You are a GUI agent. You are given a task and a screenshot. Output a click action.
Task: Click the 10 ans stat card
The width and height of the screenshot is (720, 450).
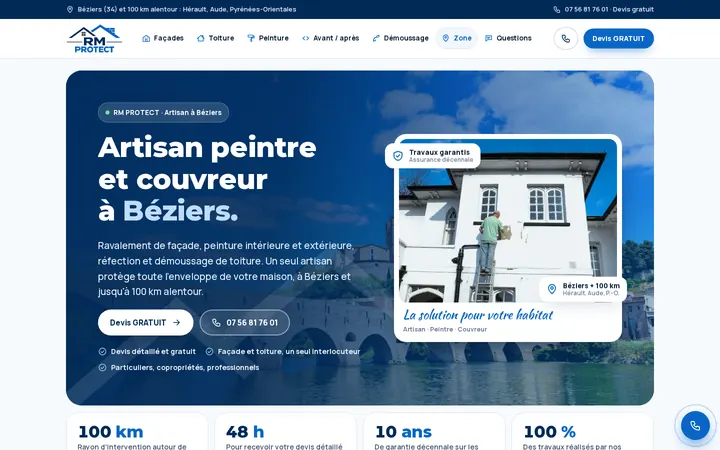click(x=434, y=433)
